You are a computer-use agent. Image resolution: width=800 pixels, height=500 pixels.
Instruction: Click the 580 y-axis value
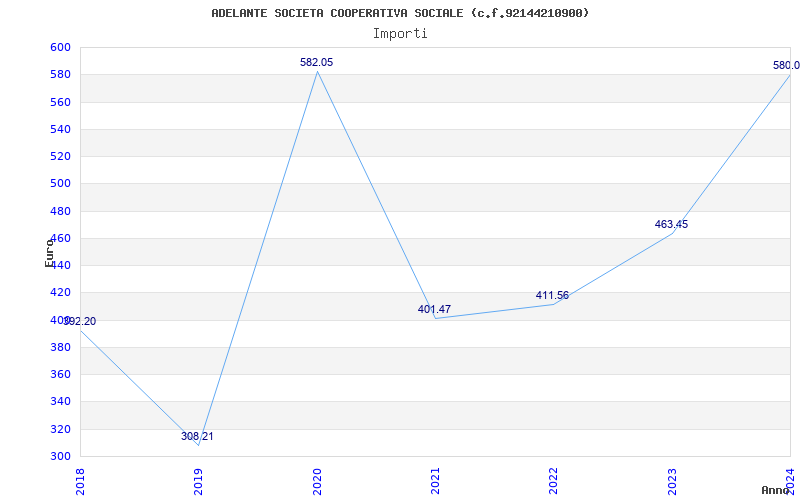click(x=60, y=74)
